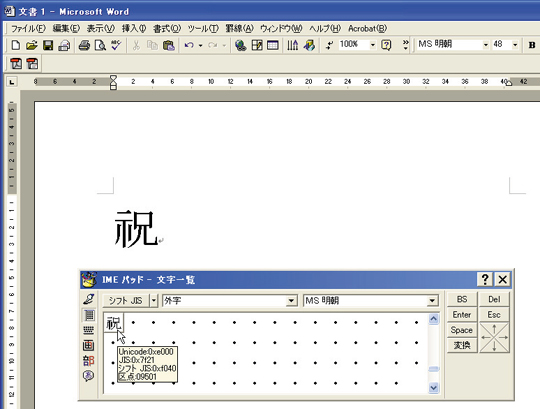Expand more toolbar buttons chevron
Viewport: 540px width, 409px height.
[406, 45]
